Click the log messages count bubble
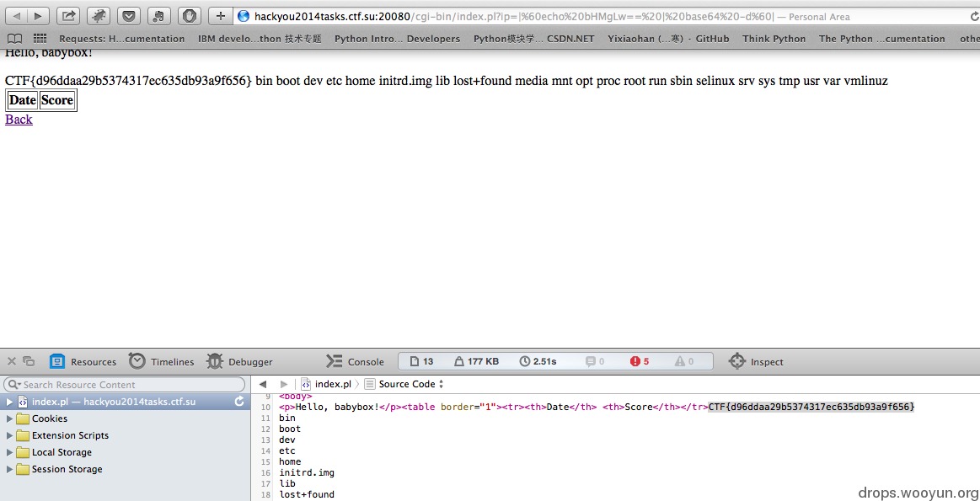 (x=594, y=361)
